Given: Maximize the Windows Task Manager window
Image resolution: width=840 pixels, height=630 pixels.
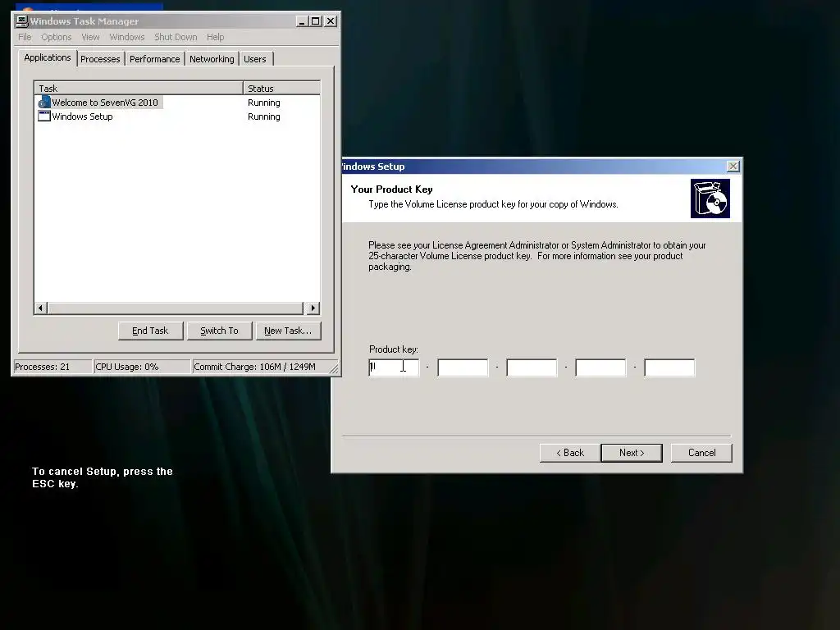Looking at the screenshot, I should [x=316, y=21].
